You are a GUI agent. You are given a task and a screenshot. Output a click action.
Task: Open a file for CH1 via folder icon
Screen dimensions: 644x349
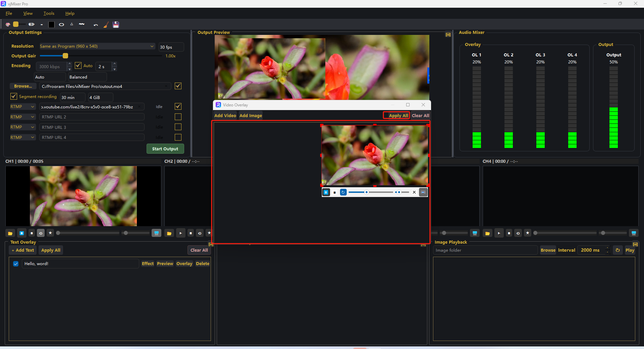click(x=10, y=233)
